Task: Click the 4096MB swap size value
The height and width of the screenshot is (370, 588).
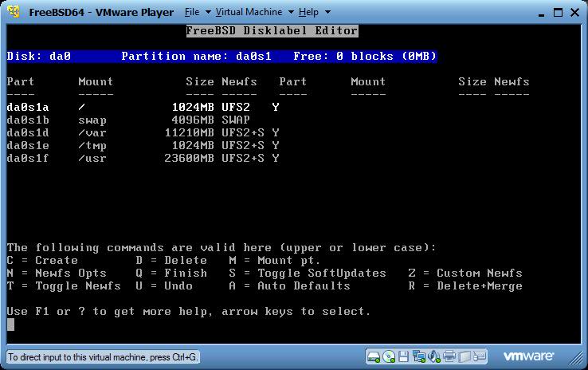Action: pyautogui.click(x=193, y=120)
